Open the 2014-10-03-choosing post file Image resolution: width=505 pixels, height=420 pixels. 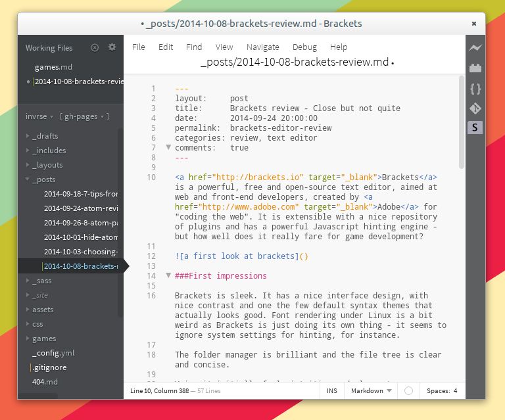(x=81, y=252)
